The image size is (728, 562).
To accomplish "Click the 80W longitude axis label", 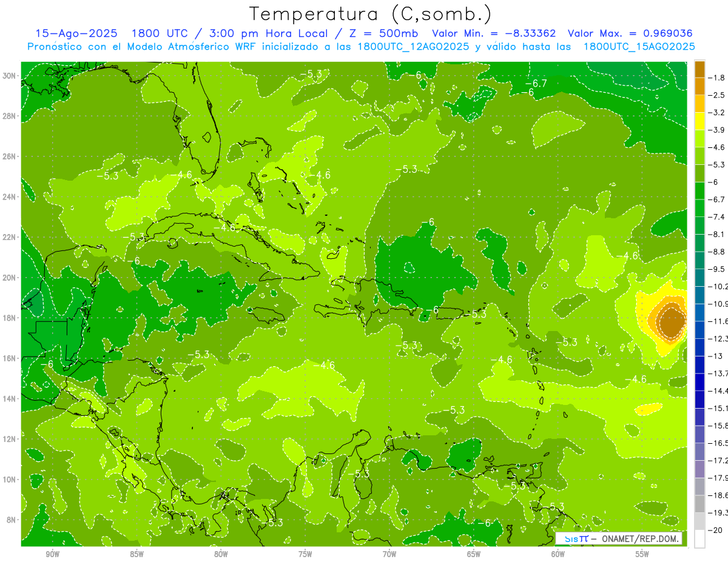I will tap(221, 554).
